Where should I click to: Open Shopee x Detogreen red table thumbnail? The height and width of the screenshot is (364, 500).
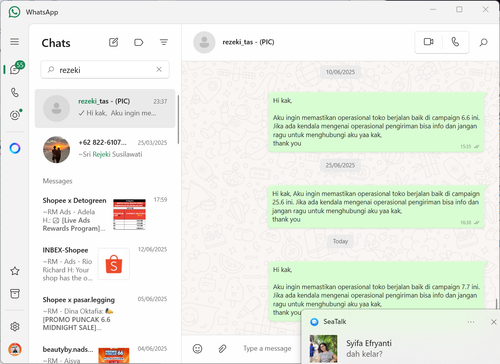click(129, 214)
